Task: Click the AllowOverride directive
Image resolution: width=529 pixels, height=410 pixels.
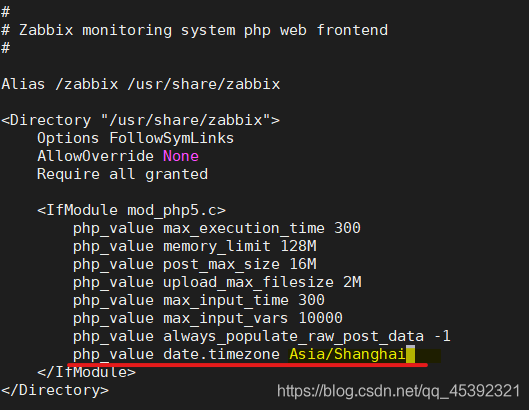Action: [95, 156]
